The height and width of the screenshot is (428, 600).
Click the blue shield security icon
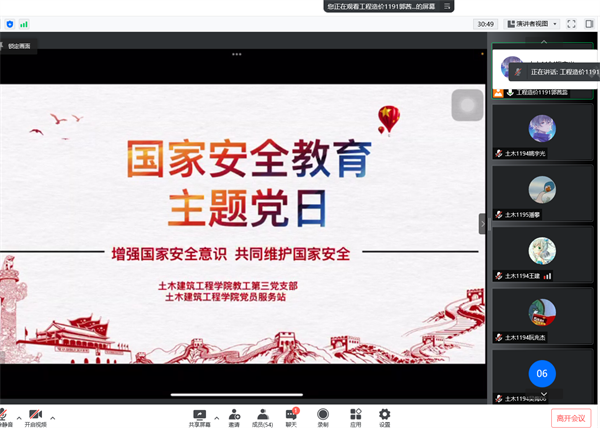pos(9,23)
